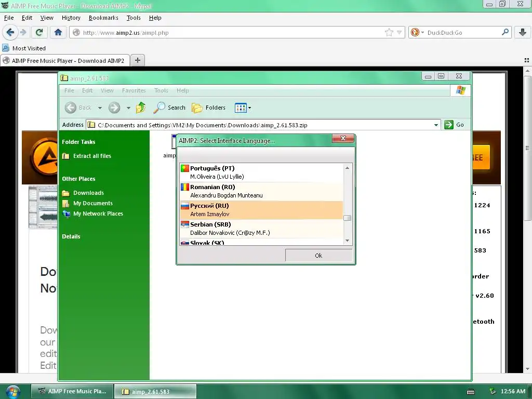The width and height of the screenshot is (532, 399).
Task: Click Explorer Back button
Action: (78, 108)
